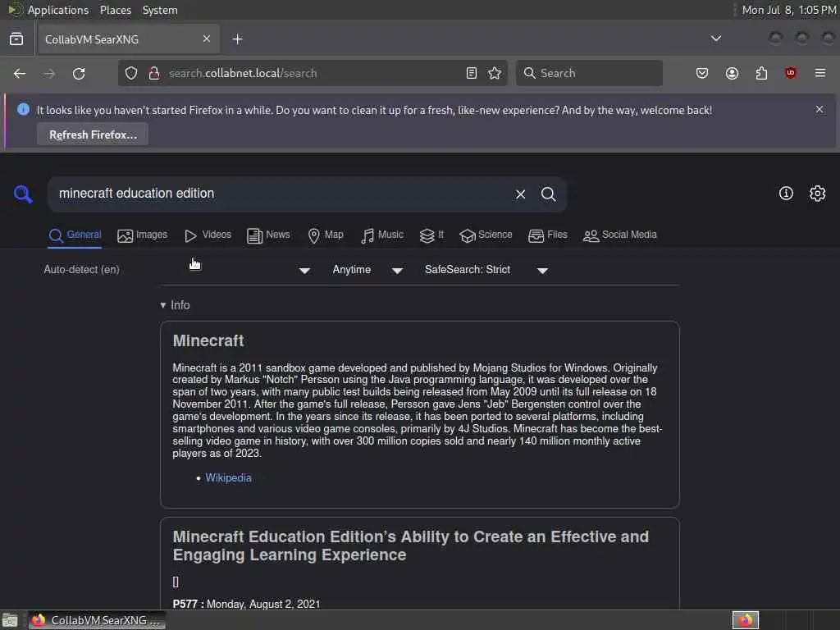Switch to the Images category
This screenshot has height=630, width=840.
143,235
